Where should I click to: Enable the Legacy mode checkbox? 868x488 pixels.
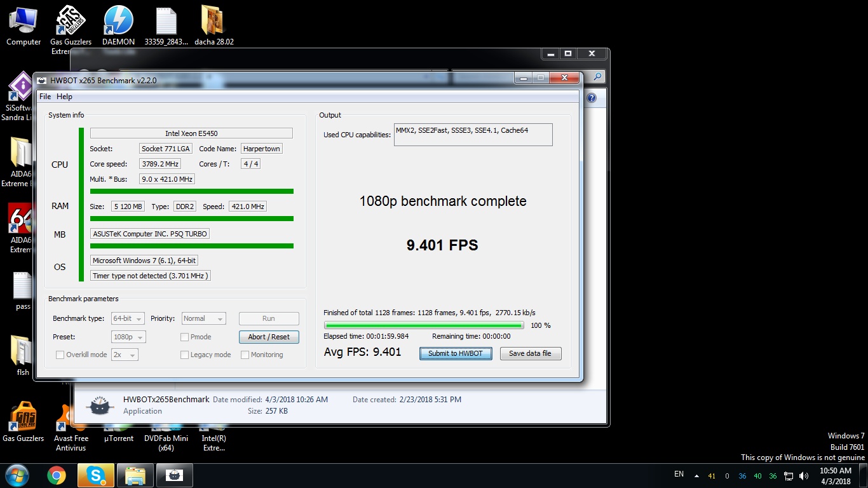[184, 355]
